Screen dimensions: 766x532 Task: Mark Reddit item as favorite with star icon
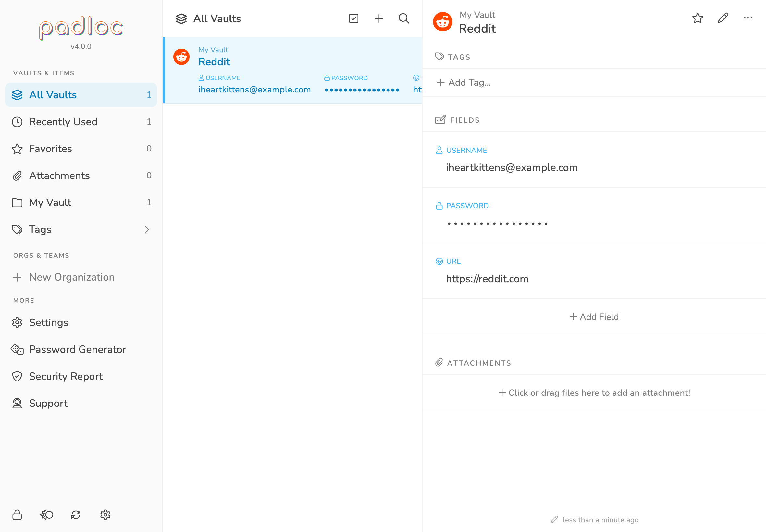(698, 18)
